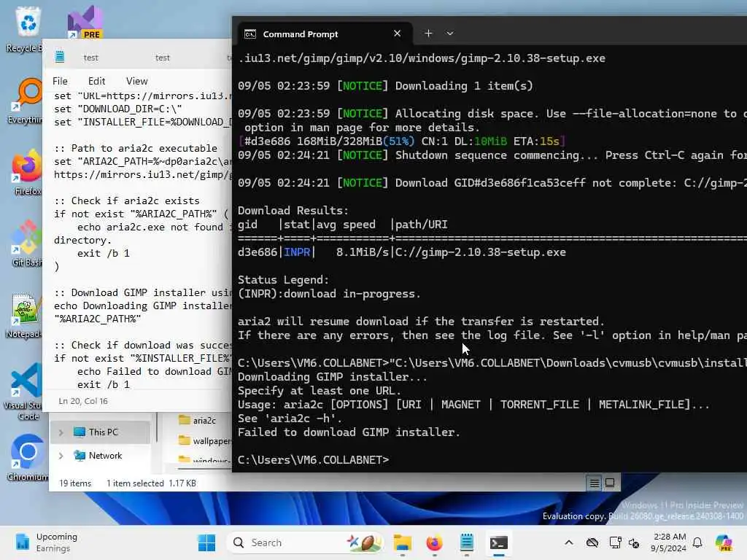This screenshot has width=747, height=560.
Task: Open the Recycle Bin desktop icon
Action: click(x=28, y=28)
